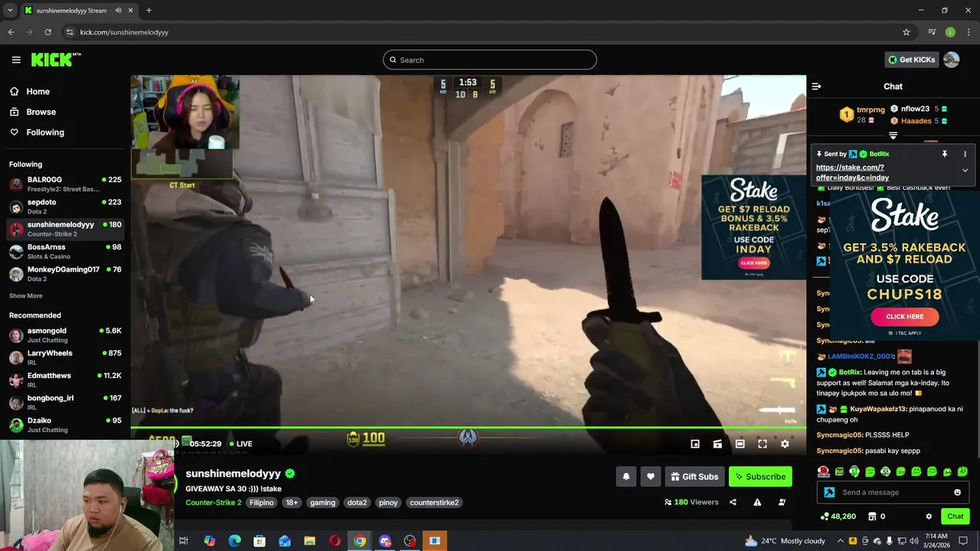
Task: Open the emoji picker in chat
Action: point(957,492)
